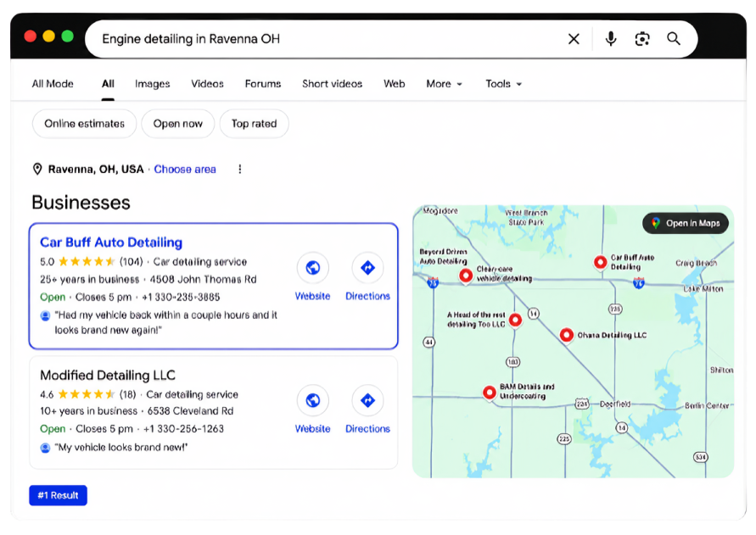Get directions to Car Buff Auto Detailing via the arrow icon

click(x=367, y=268)
